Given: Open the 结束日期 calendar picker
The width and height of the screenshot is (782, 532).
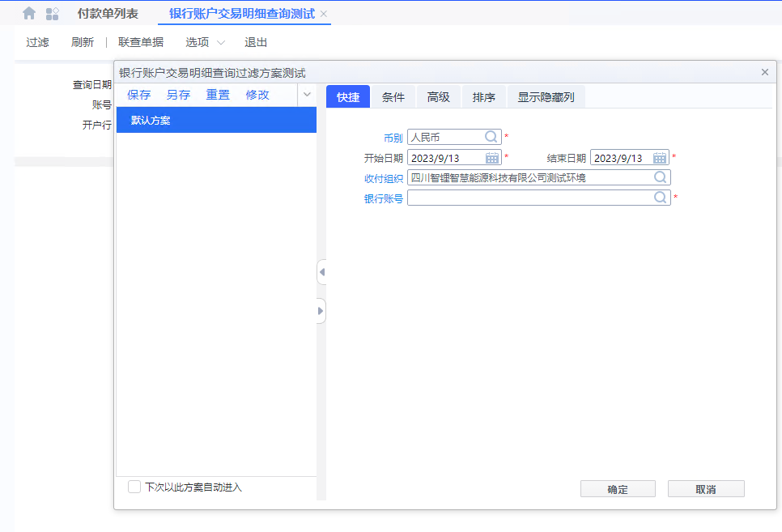Looking at the screenshot, I should [x=659, y=158].
